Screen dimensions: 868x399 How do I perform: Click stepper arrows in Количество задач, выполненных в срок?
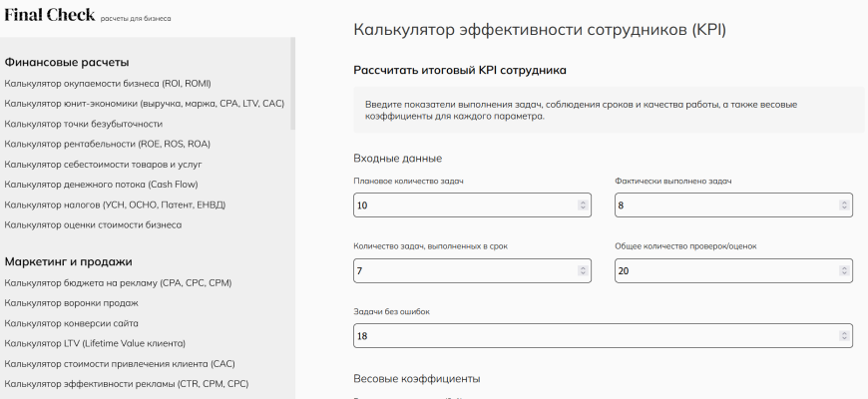coord(583,270)
